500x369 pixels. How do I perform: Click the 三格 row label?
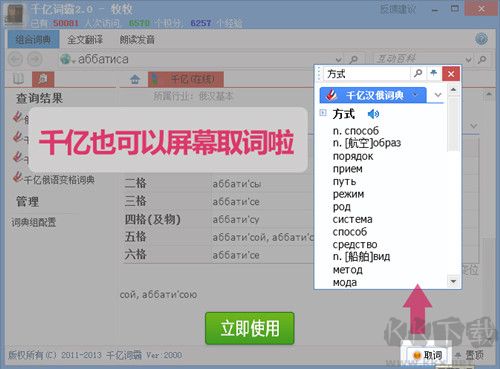tap(135, 201)
